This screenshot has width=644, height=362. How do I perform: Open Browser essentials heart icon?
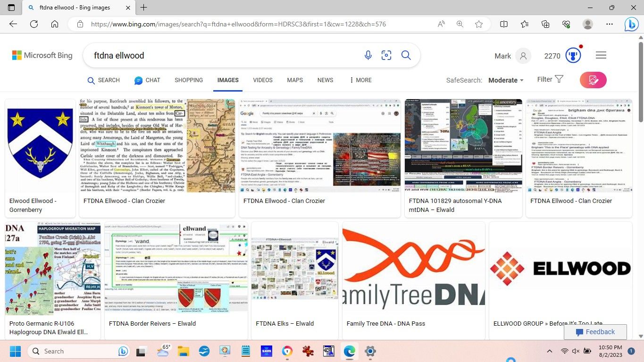(x=566, y=24)
